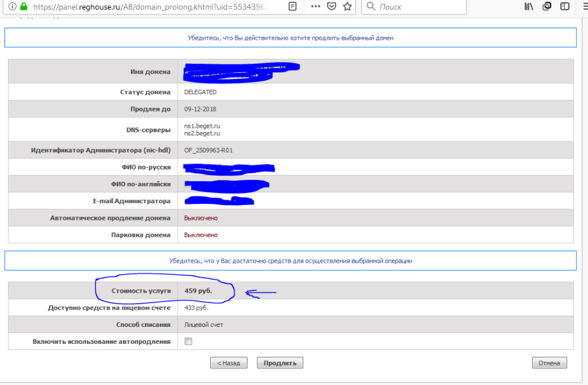Click the site information icon in address bar

pyautogui.click(x=12, y=6)
